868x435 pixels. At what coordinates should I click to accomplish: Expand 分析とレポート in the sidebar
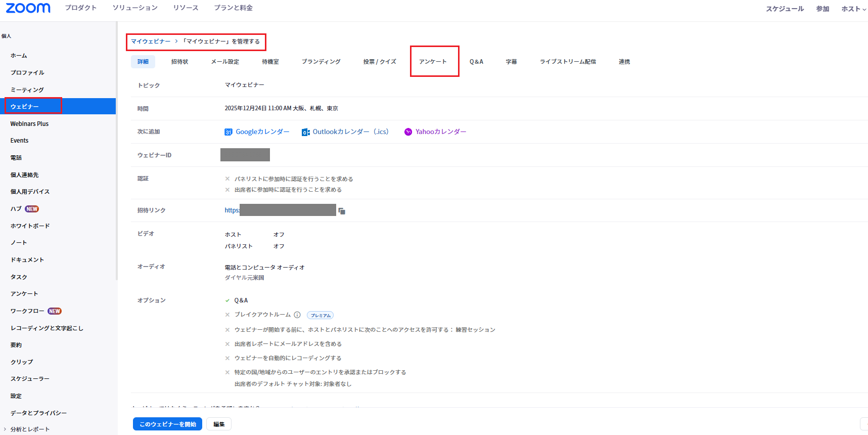(5, 429)
